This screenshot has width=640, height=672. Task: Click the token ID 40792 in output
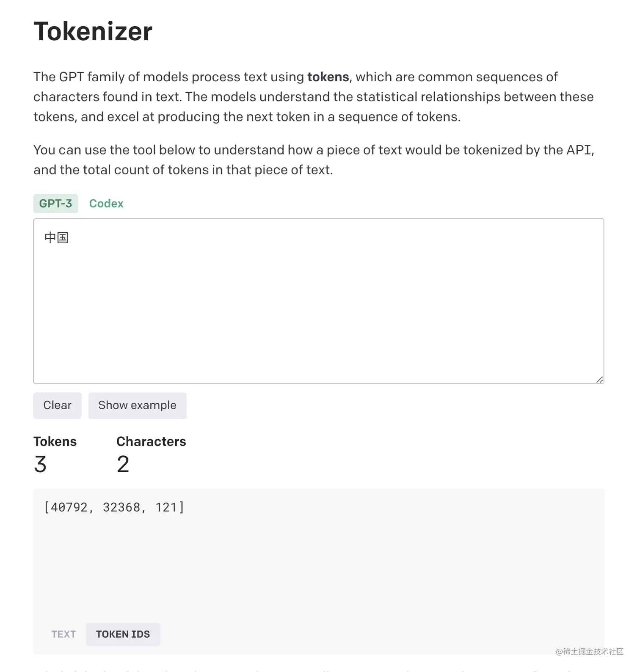(x=69, y=507)
